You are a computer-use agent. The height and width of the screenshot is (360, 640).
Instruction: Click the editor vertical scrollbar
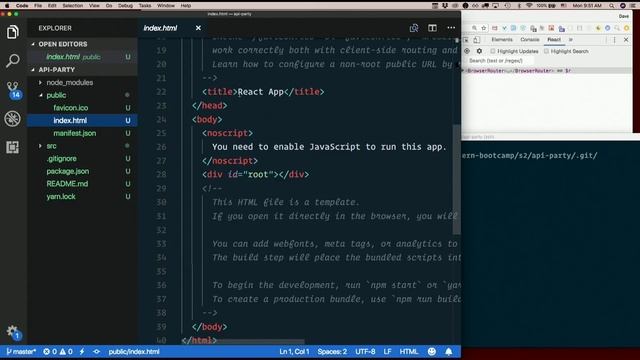457,180
